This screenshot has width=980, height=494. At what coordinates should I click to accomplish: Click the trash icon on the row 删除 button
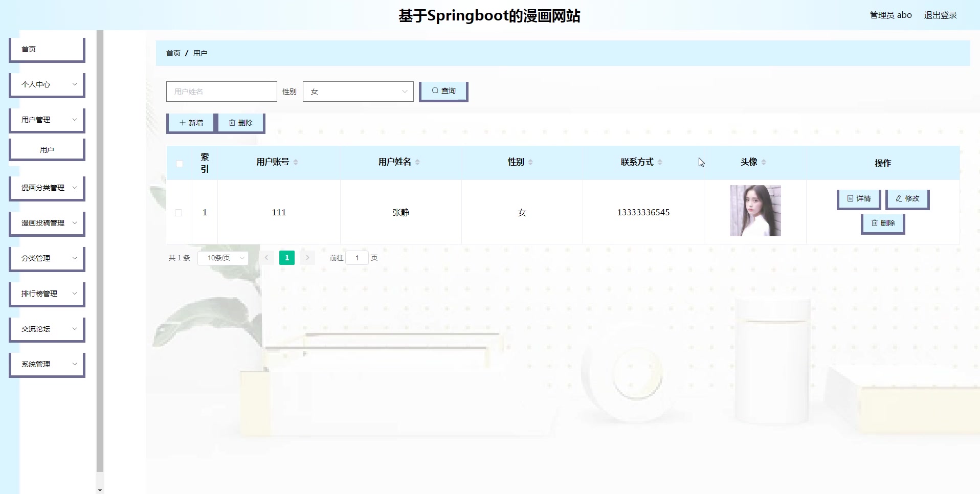click(874, 223)
